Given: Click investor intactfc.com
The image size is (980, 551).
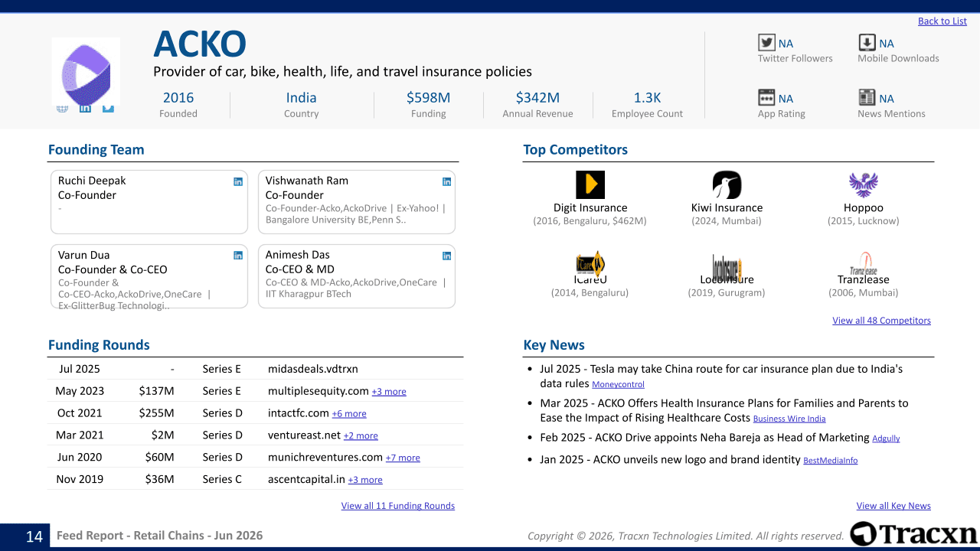Looking at the screenshot, I should (x=299, y=413).
